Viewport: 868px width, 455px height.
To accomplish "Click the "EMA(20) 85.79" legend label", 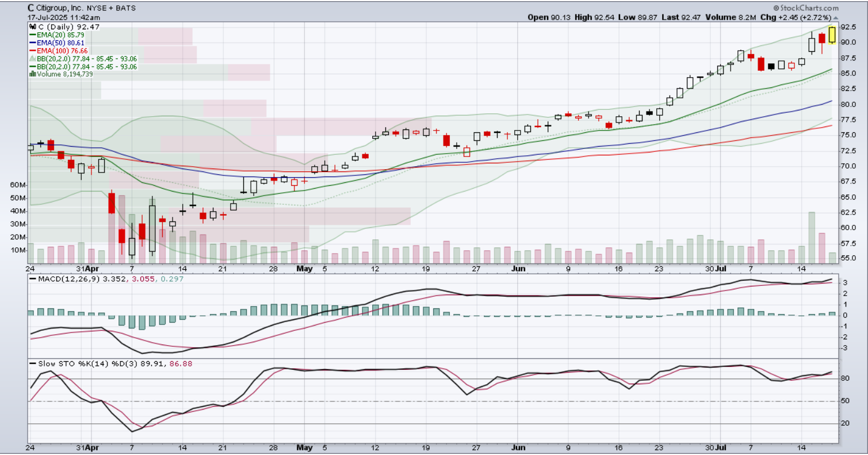I will pyautogui.click(x=61, y=35).
